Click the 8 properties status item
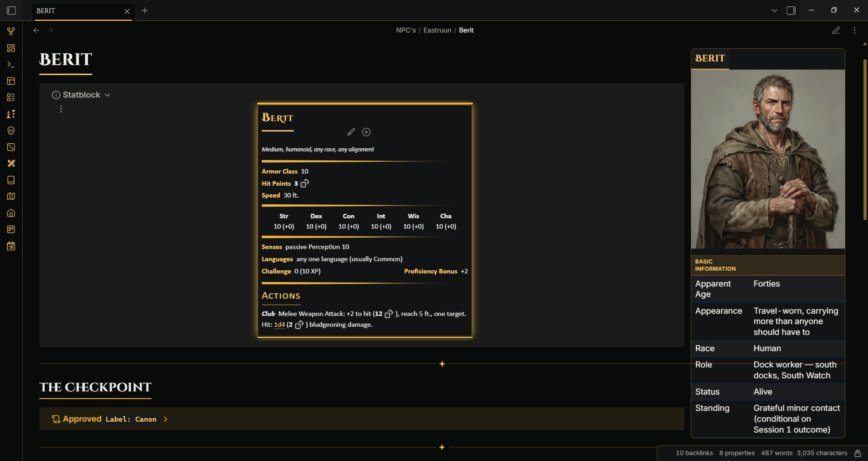Viewport: 868px width, 461px height. pyautogui.click(x=737, y=453)
